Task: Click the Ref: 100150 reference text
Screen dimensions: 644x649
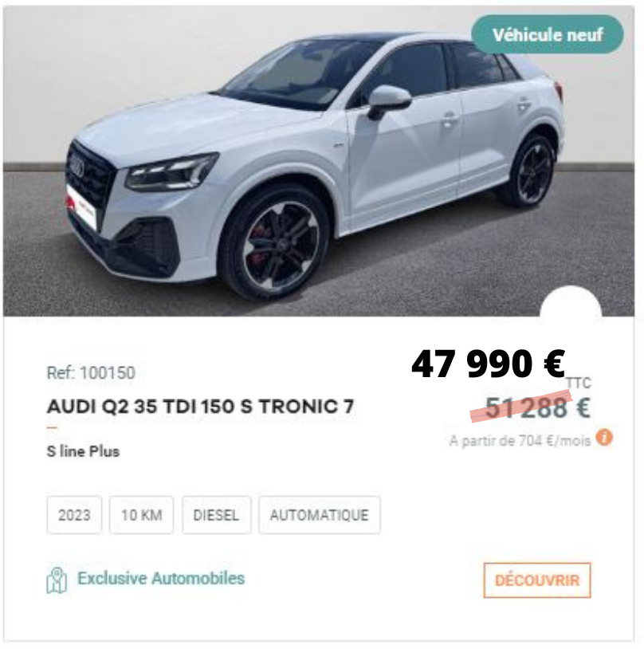Action: (x=91, y=372)
